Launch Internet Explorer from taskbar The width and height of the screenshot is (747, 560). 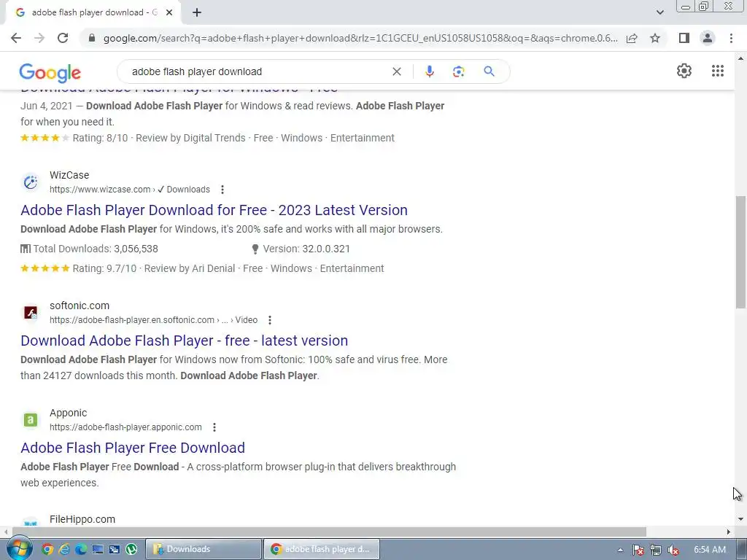pyautogui.click(x=64, y=549)
